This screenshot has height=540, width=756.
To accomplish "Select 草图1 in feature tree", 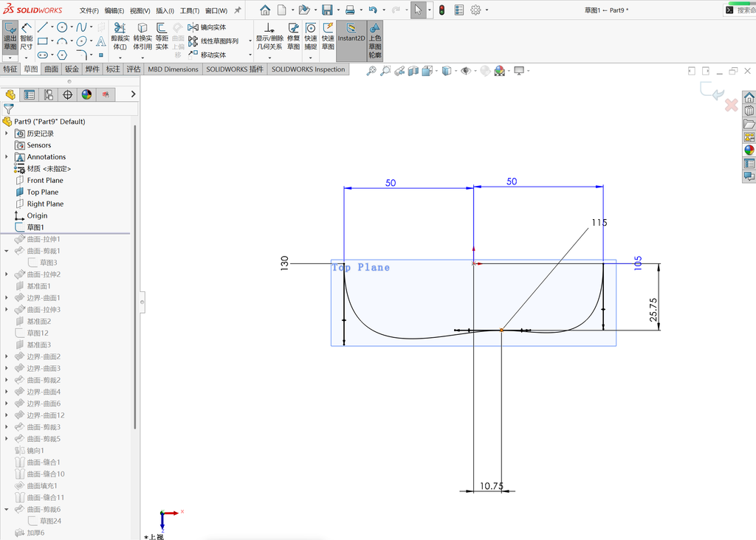I will [35, 227].
